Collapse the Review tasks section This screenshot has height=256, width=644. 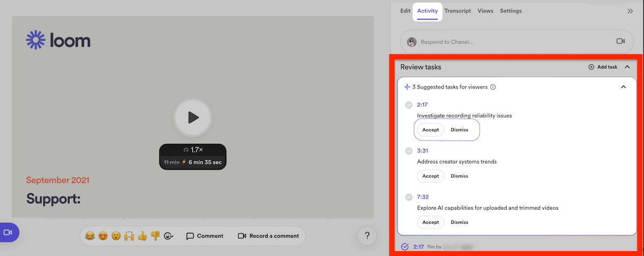point(627,67)
